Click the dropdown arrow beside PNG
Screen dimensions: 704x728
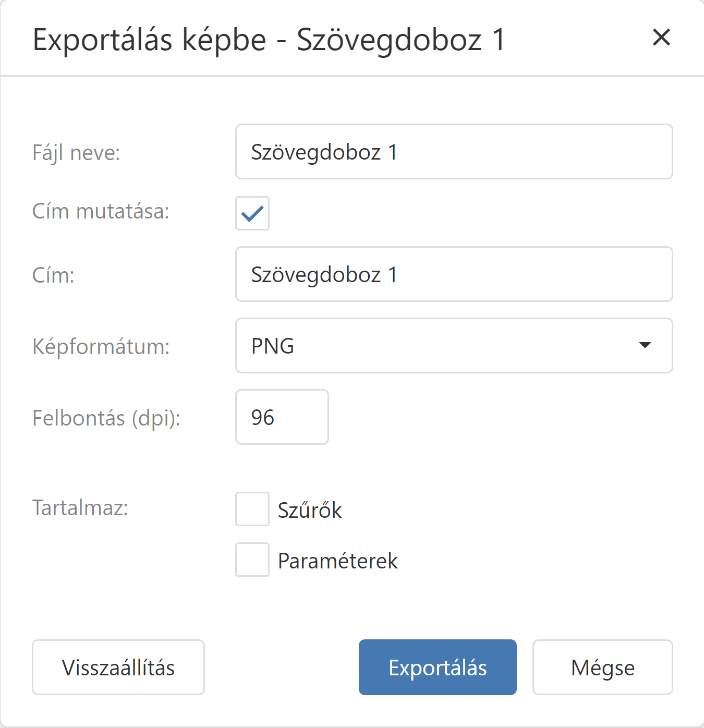coord(645,345)
